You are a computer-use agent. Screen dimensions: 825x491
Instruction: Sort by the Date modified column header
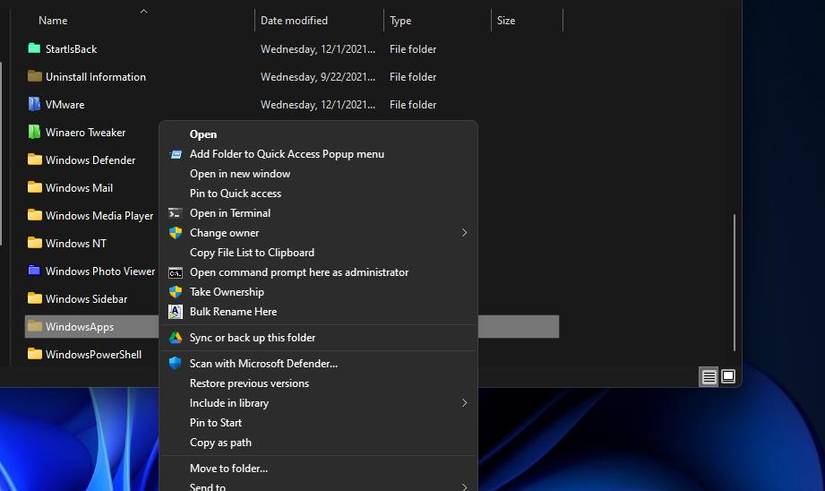click(x=294, y=21)
